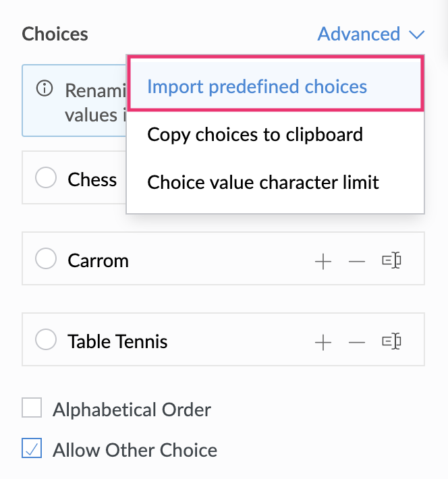Edit the Table Tennis choice text
This screenshot has height=479, width=448.
click(x=117, y=341)
